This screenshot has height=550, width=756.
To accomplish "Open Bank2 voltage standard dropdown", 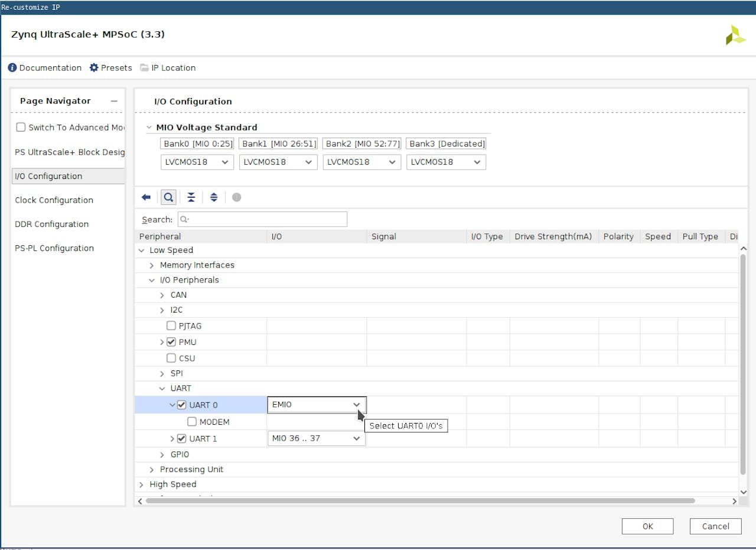I will pyautogui.click(x=361, y=162).
